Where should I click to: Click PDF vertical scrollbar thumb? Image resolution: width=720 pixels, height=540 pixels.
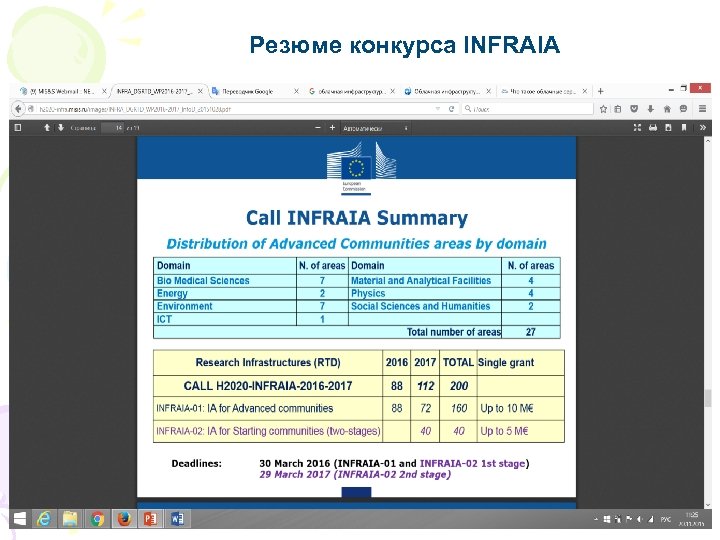coord(708,398)
